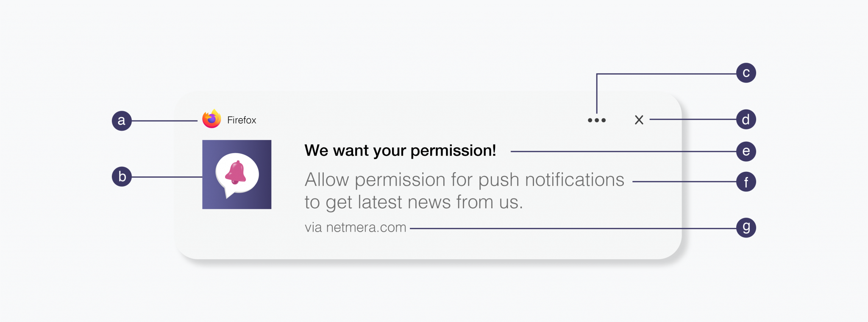Click the circled 'c' annotation marker
This screenshot has height=322, width=868.
[746, 73]
